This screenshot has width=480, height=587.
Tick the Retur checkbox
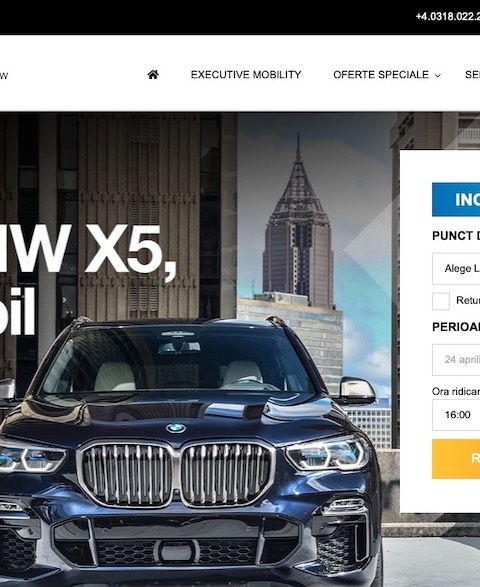pyautogui.click(x=441, y=301)
